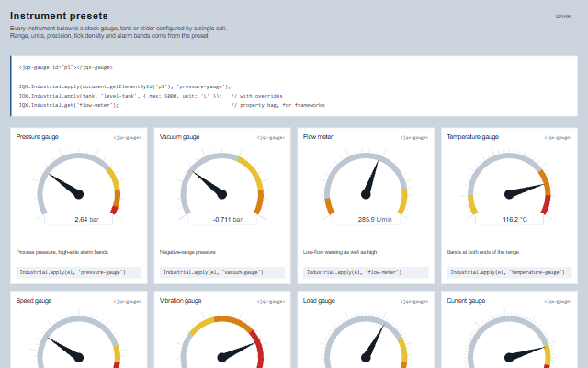Click the Industrial.get flow-meter code line
Image resolution: width=588 pixels, height=368 pixels.
pyautogui.click(x=69, y=105)
